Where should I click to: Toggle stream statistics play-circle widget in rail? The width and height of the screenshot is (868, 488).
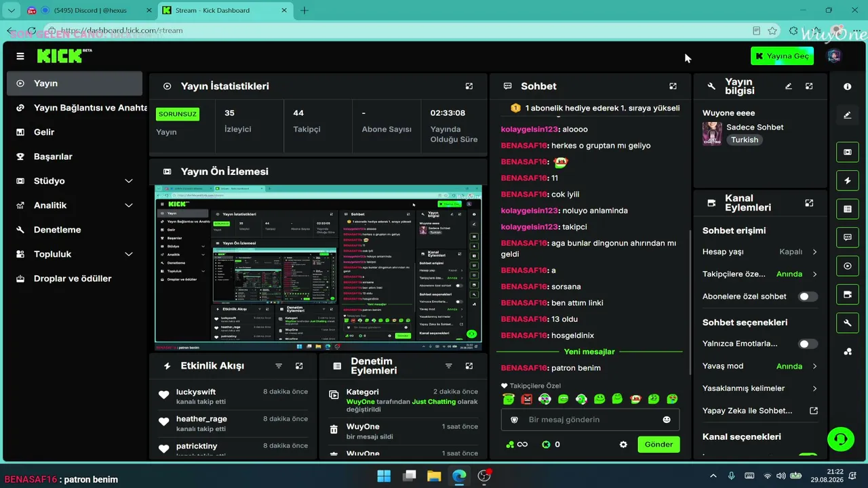tap(848, 266)
